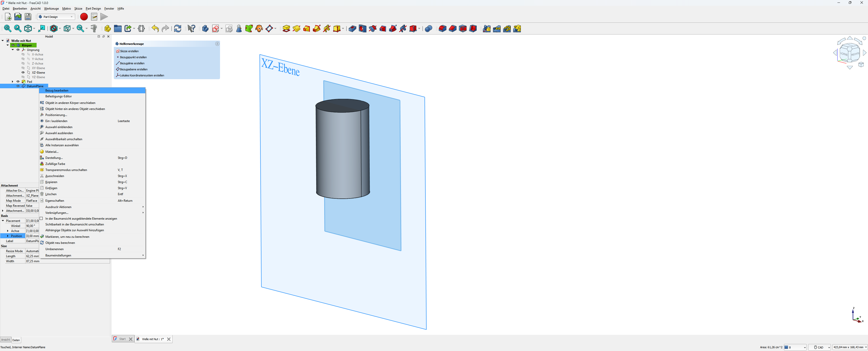Show the hidden X-Achse via its eye
The height and width of the screenshot is (351, 868).
tap(23, 54)
